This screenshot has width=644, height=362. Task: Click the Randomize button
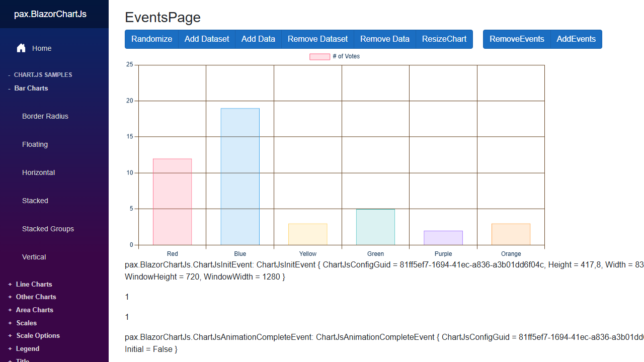(x=151, y=39)
